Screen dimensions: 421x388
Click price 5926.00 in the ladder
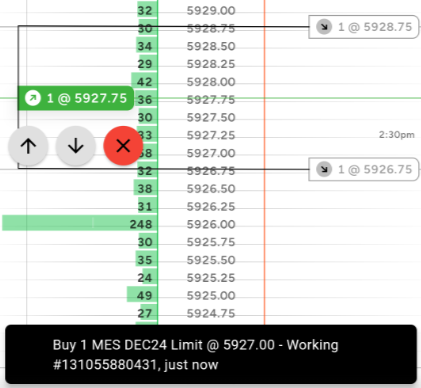211,224
